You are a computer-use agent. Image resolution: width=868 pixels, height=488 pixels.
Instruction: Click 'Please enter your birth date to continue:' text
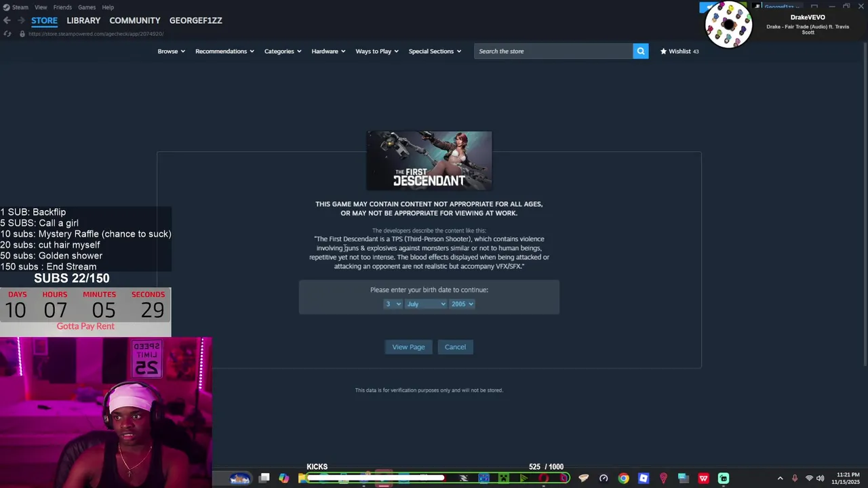[x=429, y=289]
